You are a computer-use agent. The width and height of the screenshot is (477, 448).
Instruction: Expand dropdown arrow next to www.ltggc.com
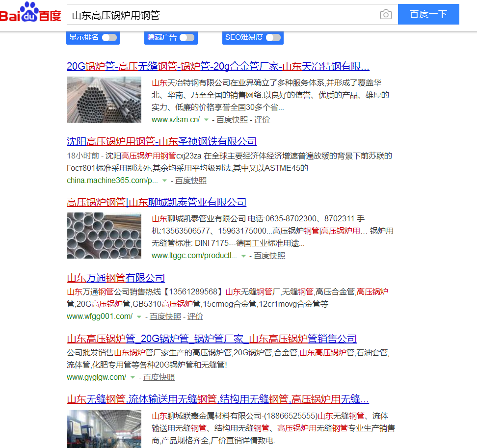pos(243,256)
